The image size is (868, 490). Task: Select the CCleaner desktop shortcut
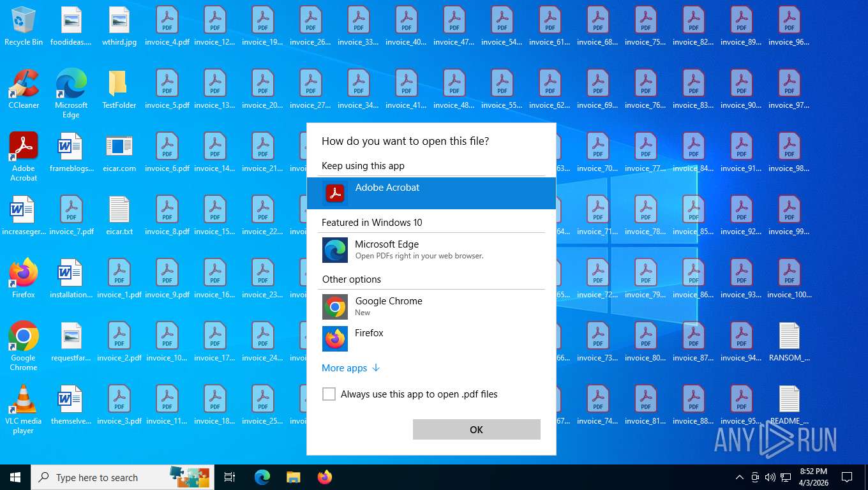click(x=24, y=89)
